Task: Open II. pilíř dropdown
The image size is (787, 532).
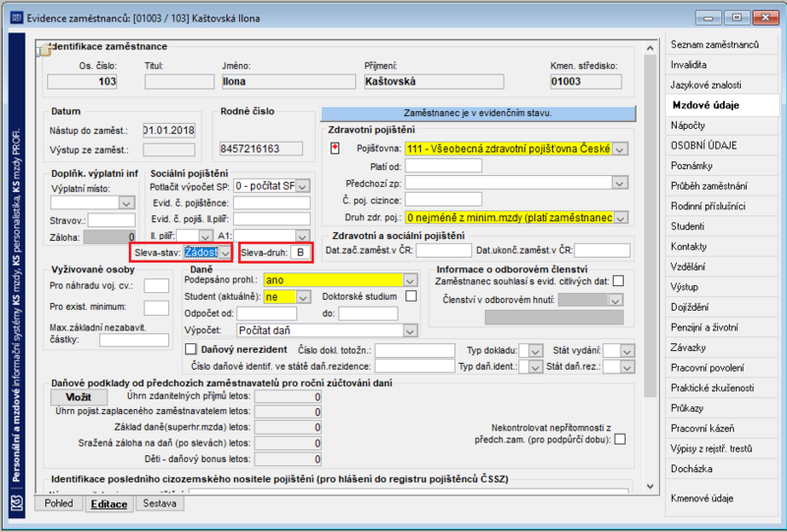Action: pyautogui.click(x=206, y=236)
